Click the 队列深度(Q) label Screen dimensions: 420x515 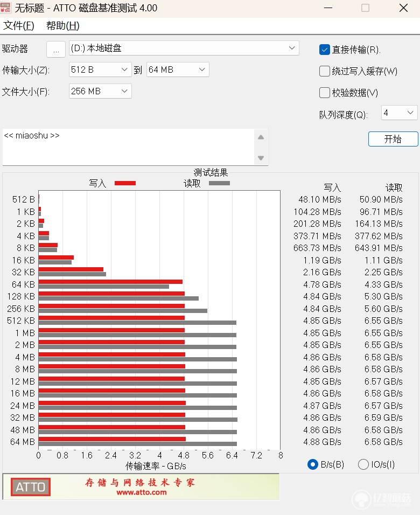[x=344, y=115]
